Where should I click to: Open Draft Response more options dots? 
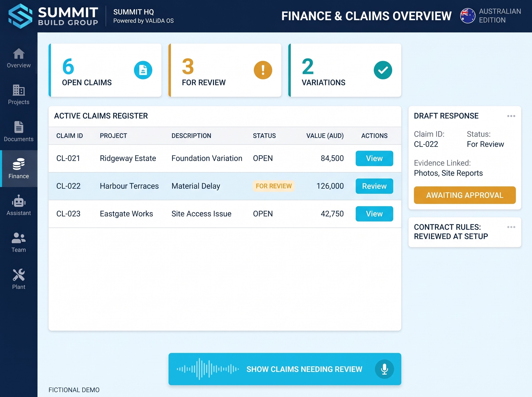(511, 116)
